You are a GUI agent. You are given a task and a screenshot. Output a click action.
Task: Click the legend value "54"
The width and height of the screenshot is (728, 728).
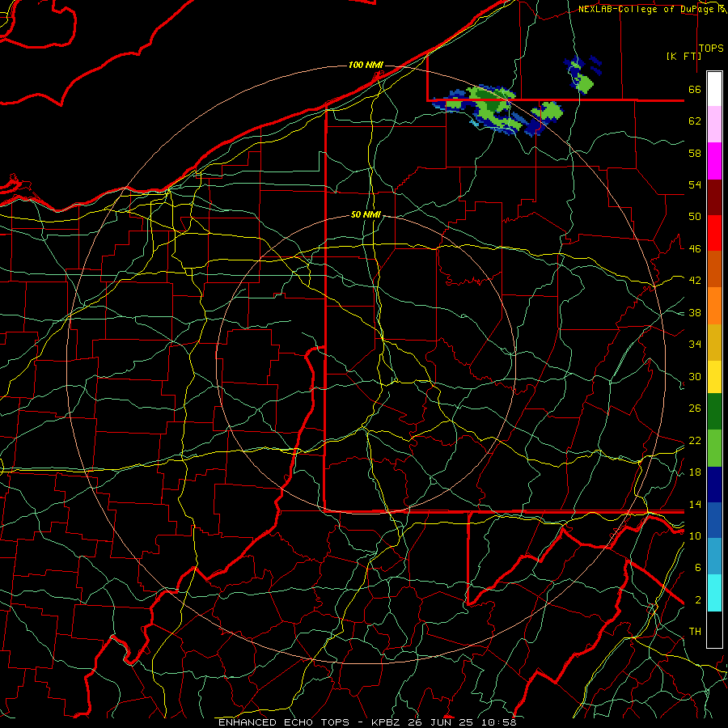coord(695,184)
